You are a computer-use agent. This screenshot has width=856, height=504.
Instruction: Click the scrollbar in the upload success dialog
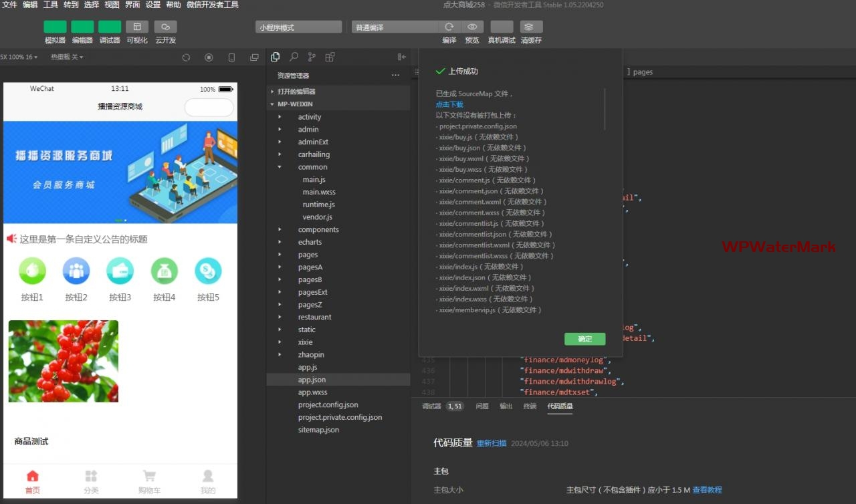point(605,109)
